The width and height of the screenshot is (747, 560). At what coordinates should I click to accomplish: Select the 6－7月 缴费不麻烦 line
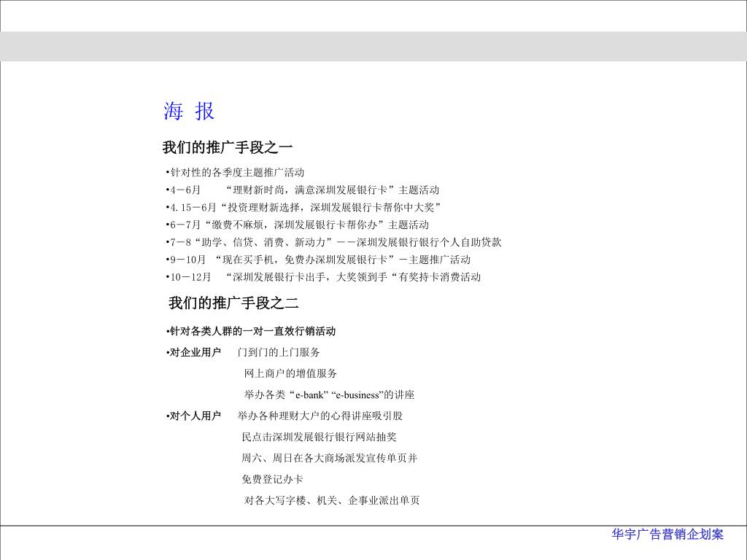tap(298, 225)
